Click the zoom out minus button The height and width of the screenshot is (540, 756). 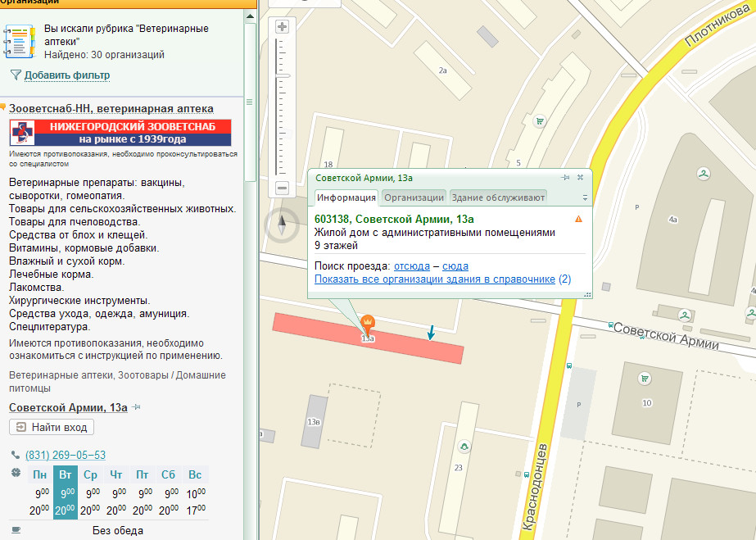(x=283, y=188)
